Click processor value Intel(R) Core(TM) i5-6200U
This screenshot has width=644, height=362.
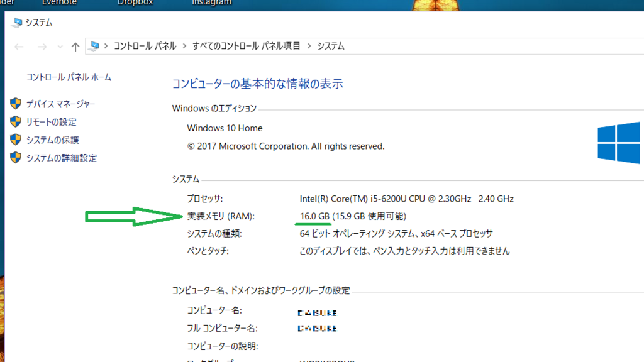407,199
